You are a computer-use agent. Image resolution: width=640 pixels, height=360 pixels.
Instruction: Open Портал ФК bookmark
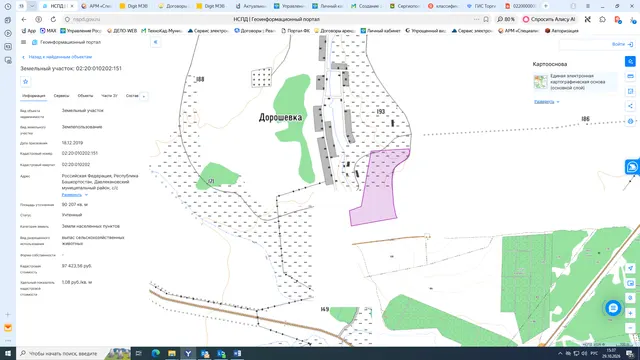pyautogui.click(x=296, y=31)
